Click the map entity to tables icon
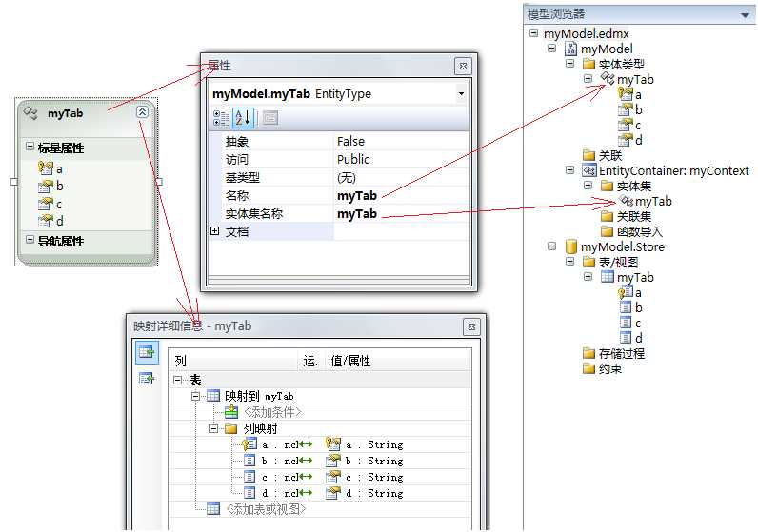758x532 pixels. click(x=147, y=351)
